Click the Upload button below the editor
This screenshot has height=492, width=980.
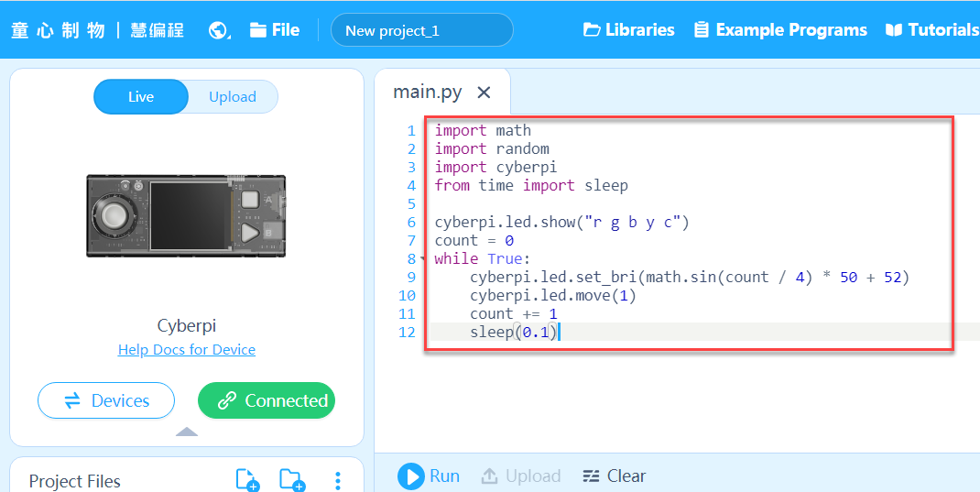(520, 476)
